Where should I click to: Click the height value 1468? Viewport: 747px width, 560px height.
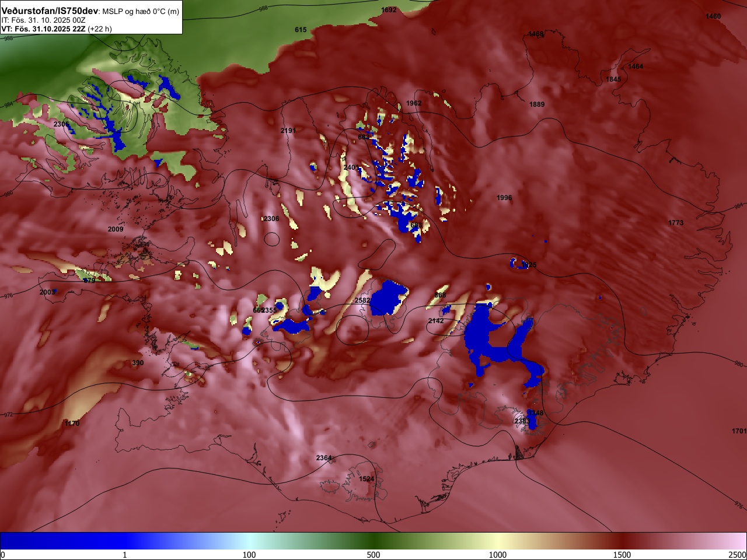click(536, 34)
